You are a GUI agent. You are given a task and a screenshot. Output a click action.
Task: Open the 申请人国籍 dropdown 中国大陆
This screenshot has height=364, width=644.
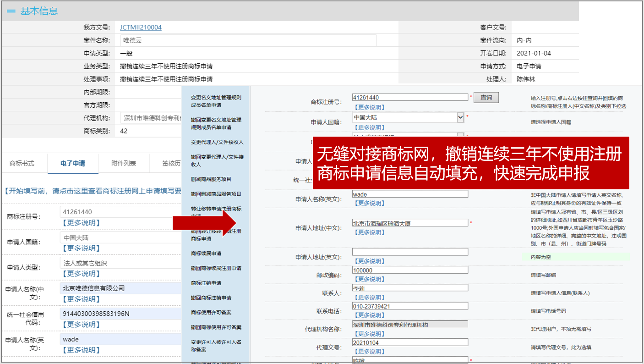click(408, 117)
